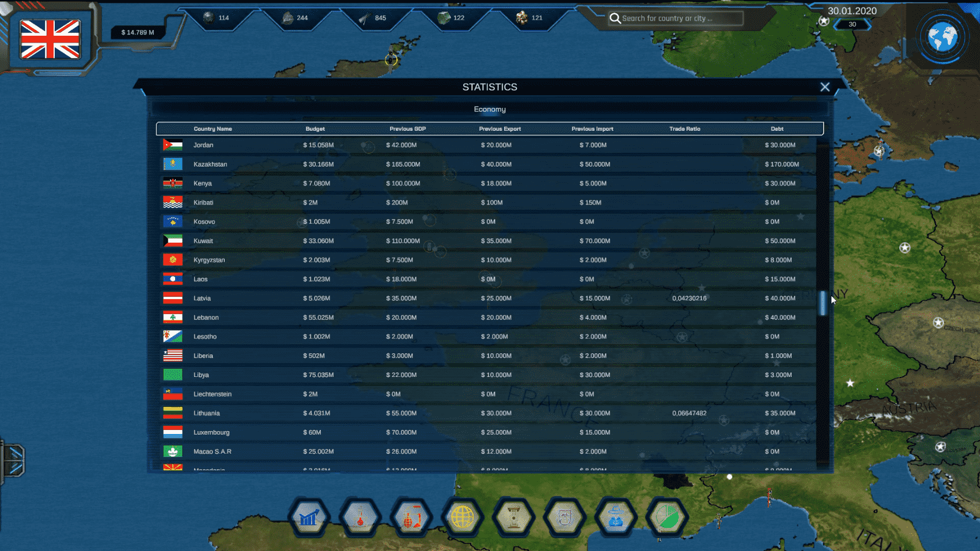Image resolution: width=980 pixels, height=551 pixels.
Task: Open the green pie chart icon
Action: (x=667, y=518)
